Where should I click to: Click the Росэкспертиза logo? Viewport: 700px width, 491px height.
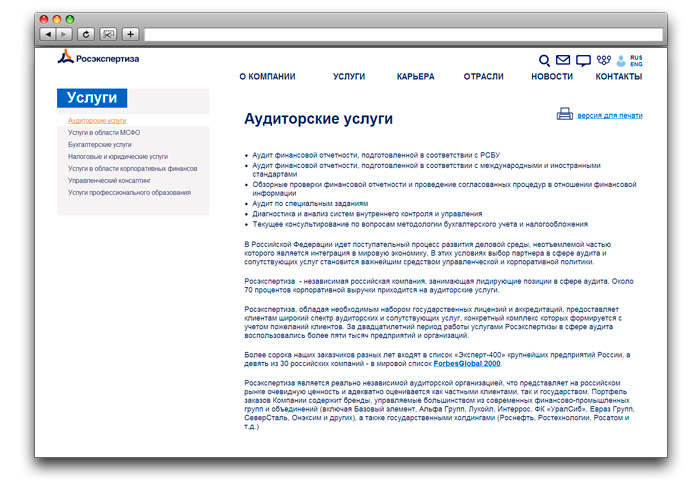click(x=98, y=58)
